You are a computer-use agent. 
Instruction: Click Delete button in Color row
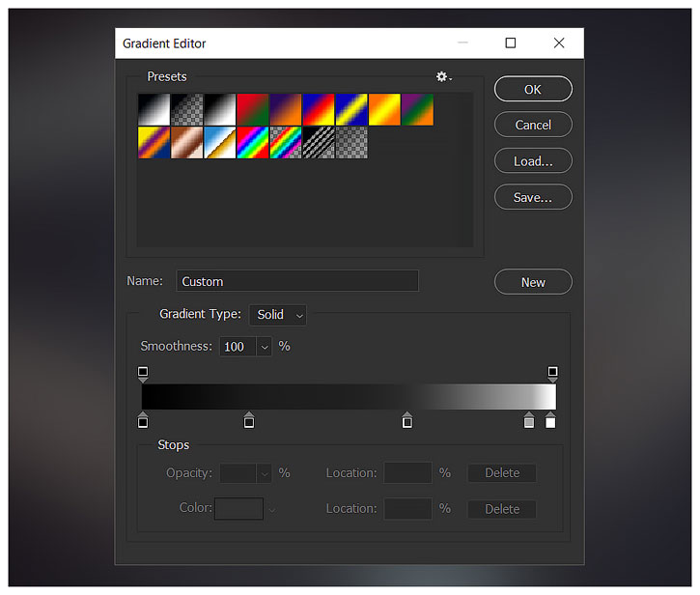502,509
